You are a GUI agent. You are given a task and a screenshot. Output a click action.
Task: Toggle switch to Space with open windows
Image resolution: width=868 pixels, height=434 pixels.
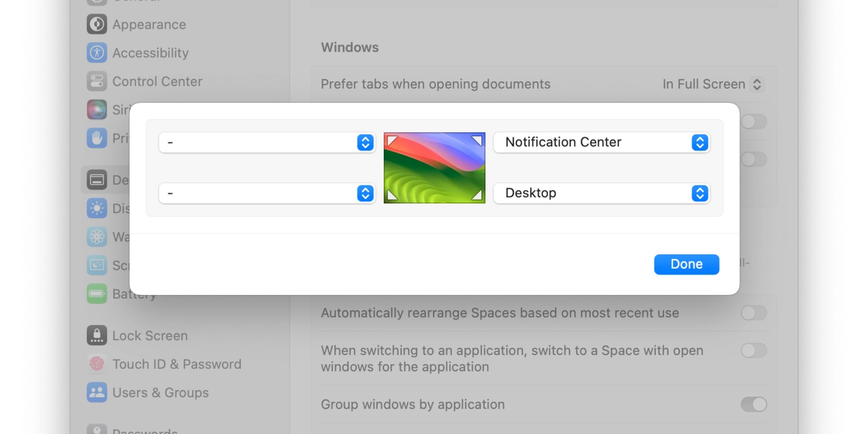(x=753, y=350)
